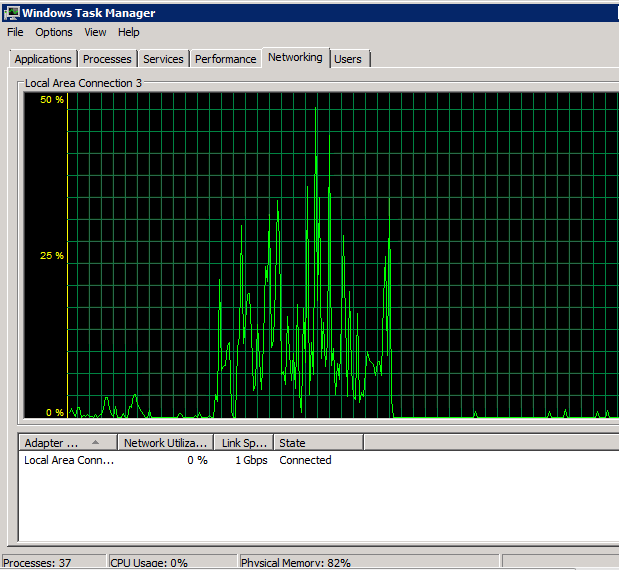Select the Local Area Conn... adapter row
The width and height of the screenshot is (619, 570).
coord(318,460)
